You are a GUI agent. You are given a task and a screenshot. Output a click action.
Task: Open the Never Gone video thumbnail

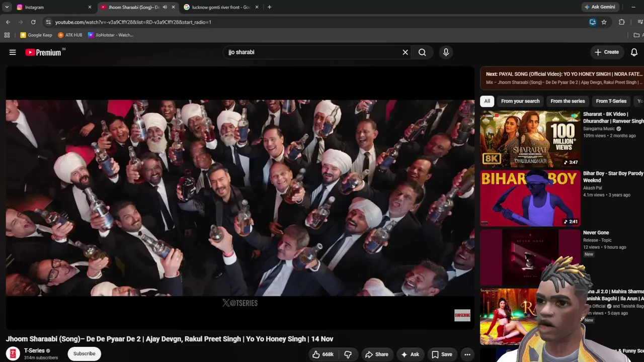coord(530,258)
